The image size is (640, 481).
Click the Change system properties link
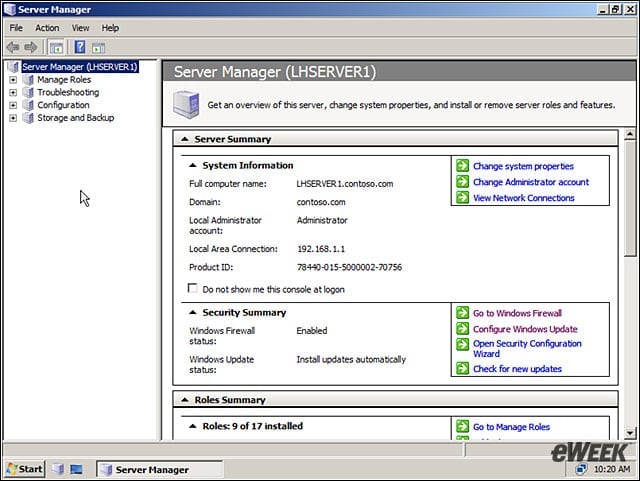coord(523,166)
